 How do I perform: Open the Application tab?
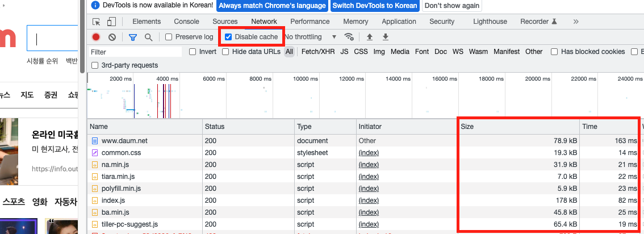[x=399, y=22]
